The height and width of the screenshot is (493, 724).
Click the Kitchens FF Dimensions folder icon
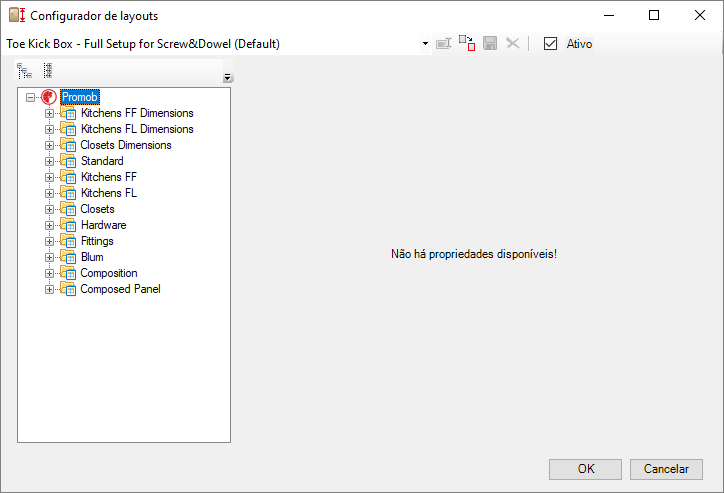pos(68,113)
